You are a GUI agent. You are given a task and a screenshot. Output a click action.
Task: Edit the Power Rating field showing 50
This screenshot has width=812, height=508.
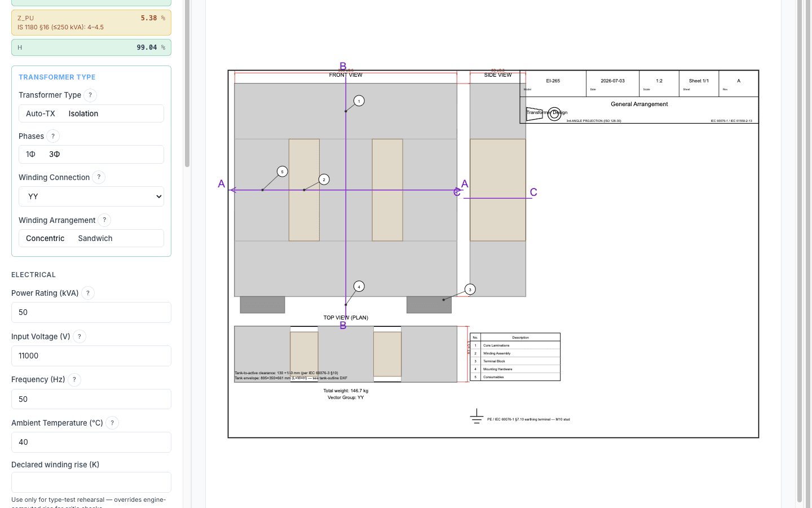click(x=91, y=312)
